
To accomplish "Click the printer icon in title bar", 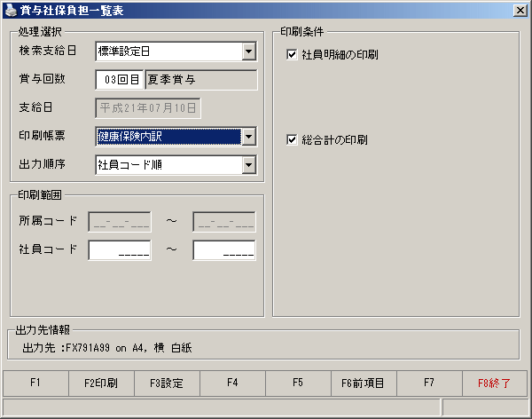I will point(11,11).
